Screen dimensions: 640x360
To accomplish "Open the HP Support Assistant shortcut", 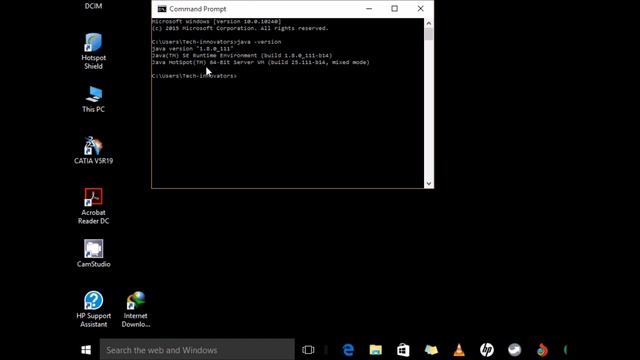I will pos(93,309).
